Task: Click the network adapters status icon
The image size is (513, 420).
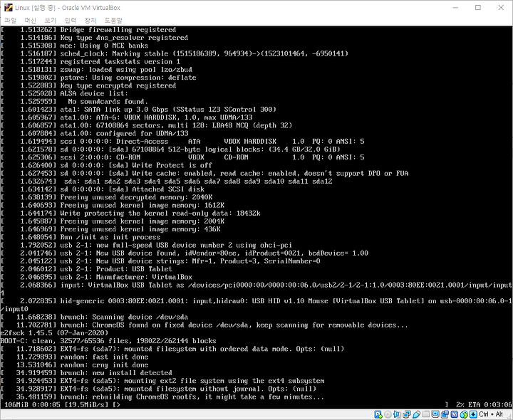Action: click(407, 414)
